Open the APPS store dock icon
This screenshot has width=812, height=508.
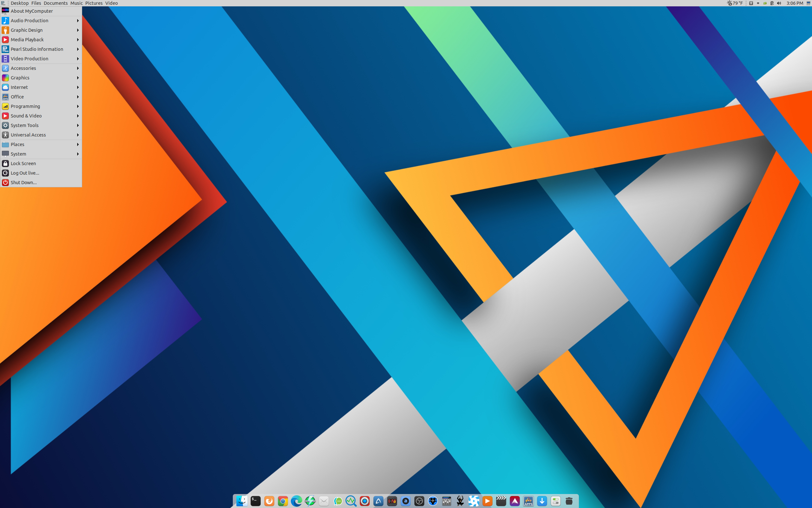click(x=528, y=501)
